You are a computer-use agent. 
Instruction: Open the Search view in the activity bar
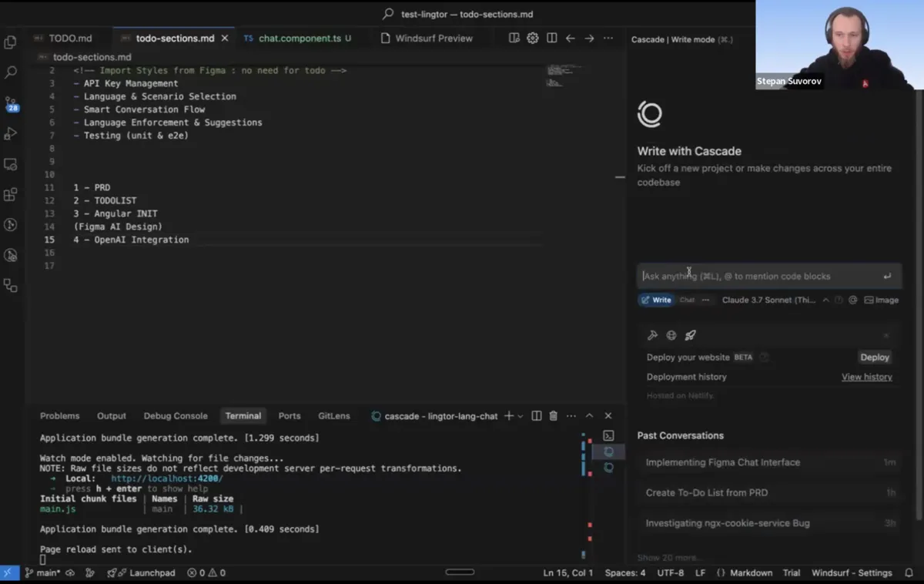point(11,72)
